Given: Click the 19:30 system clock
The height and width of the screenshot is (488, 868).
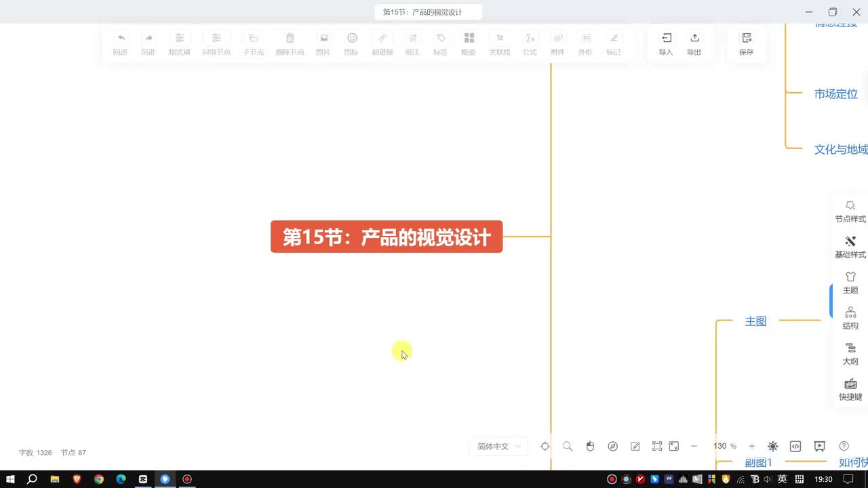Looking at the screenshot, I should 823,479.
